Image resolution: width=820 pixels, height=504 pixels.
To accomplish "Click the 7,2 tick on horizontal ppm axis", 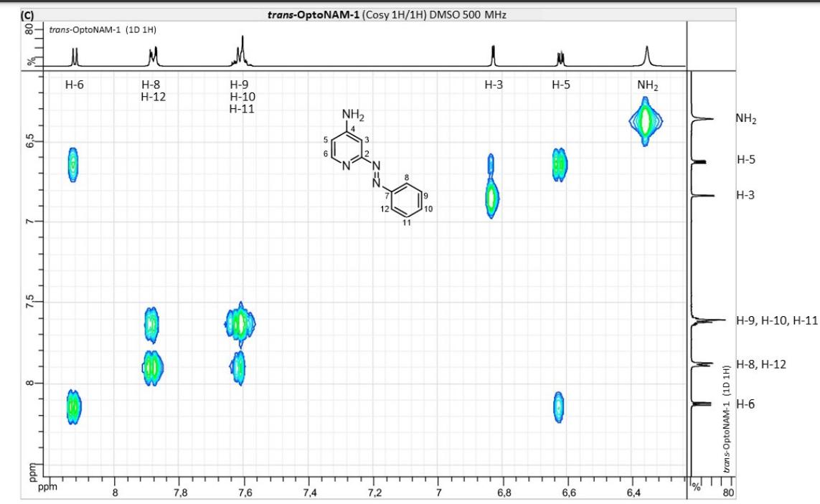I will pyautogui.click(x=374, y=493).
